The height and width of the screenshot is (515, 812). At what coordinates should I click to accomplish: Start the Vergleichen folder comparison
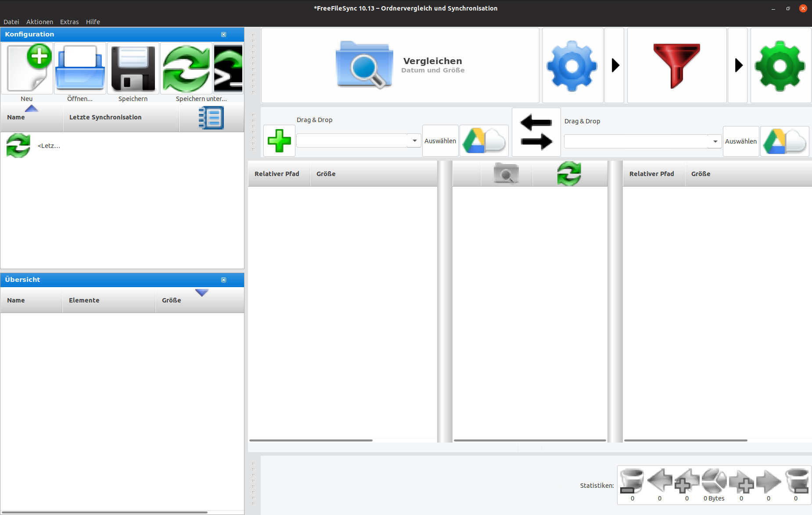click(400, 65)
